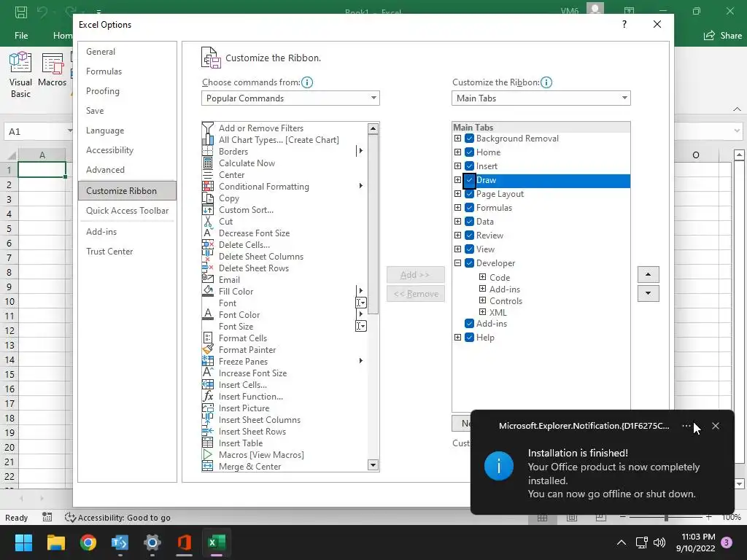
Task: Expand the Code group under Developer
Action: point(483,276)
